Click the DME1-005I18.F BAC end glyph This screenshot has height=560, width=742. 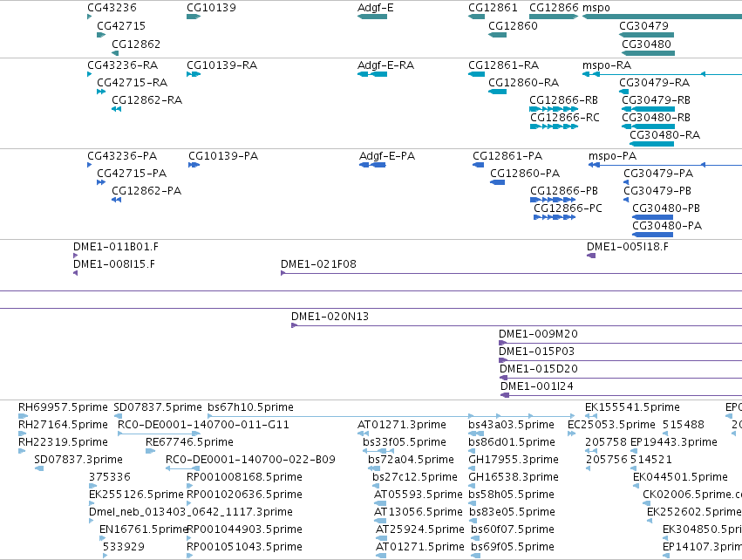click(591, 256)
